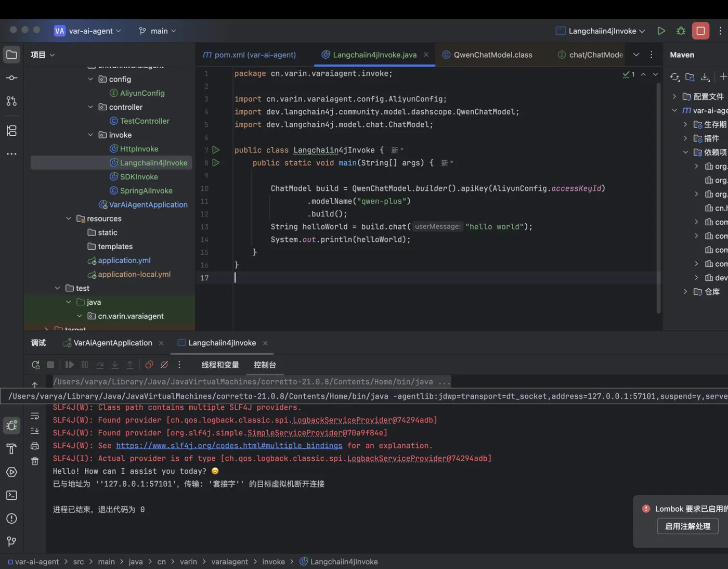Click the Debug bug icon in top toolbar
Viewport: 728px width, 569px height.
coord(681,31)
